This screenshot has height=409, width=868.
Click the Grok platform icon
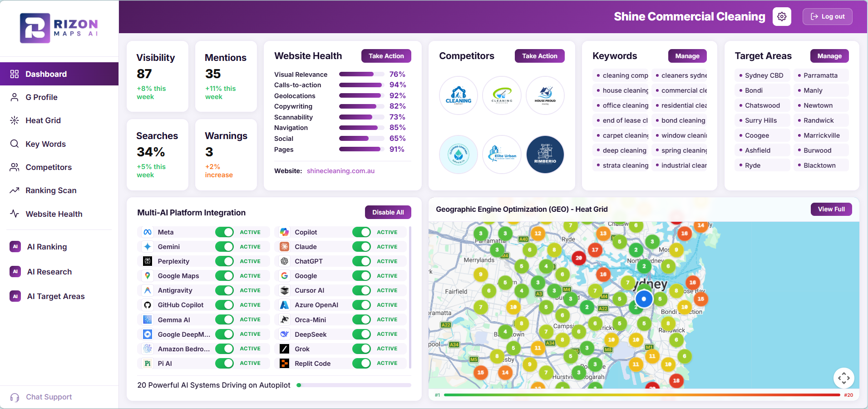click(285, 349)
